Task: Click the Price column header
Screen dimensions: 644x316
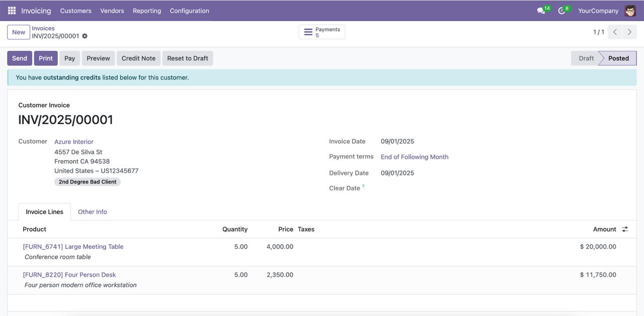Action: click(286, 229)
